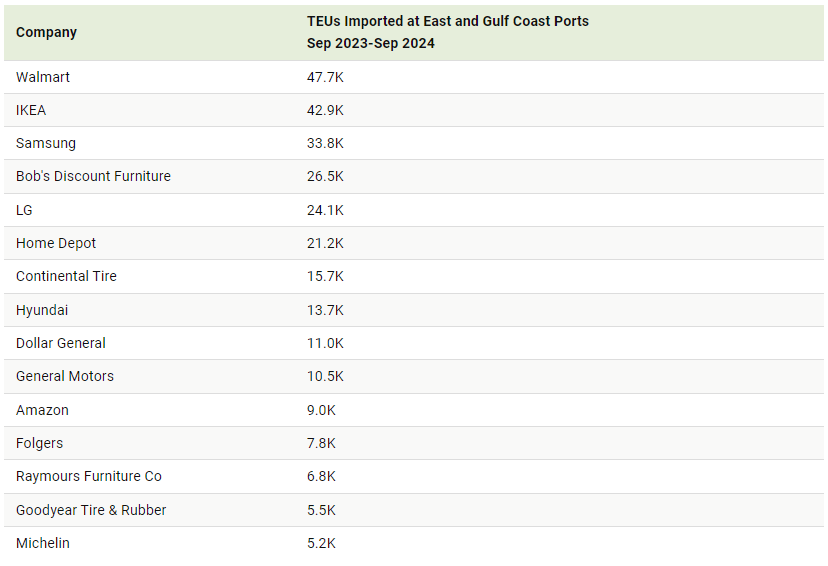The width and height of the screenshot is (828, 566).
Task: Click the Folgers row name
Action: pos(39,443)
